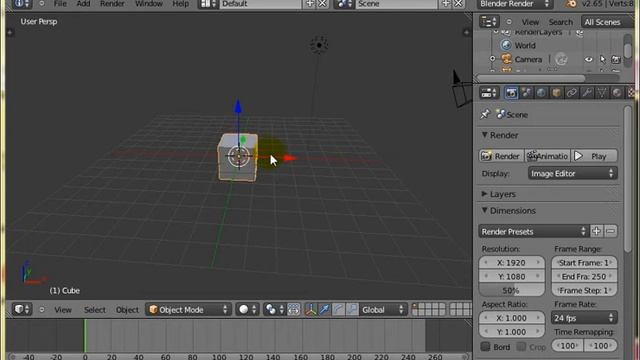Open the All Scenes display dropdown
Viewport: 640px width, 360px height.
[607, 22]
